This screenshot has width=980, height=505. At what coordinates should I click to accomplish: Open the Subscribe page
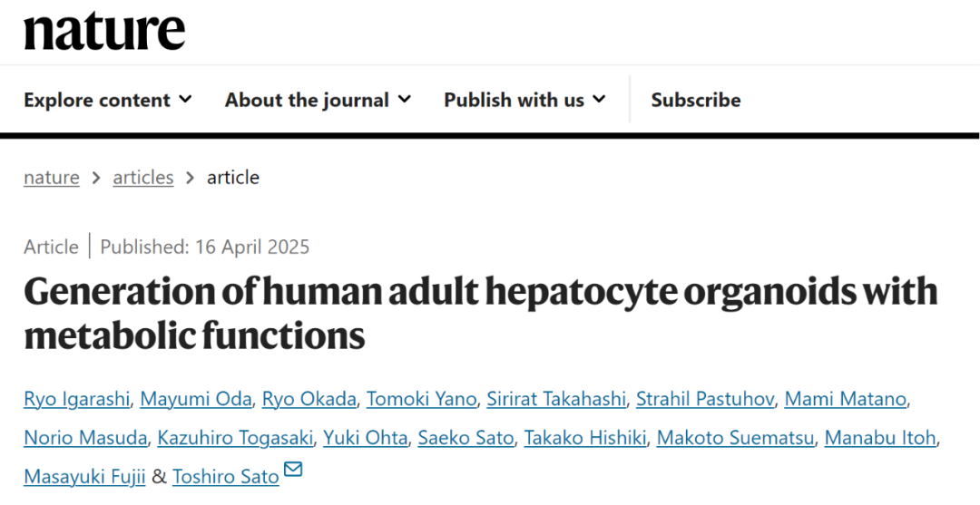(695, 100)
